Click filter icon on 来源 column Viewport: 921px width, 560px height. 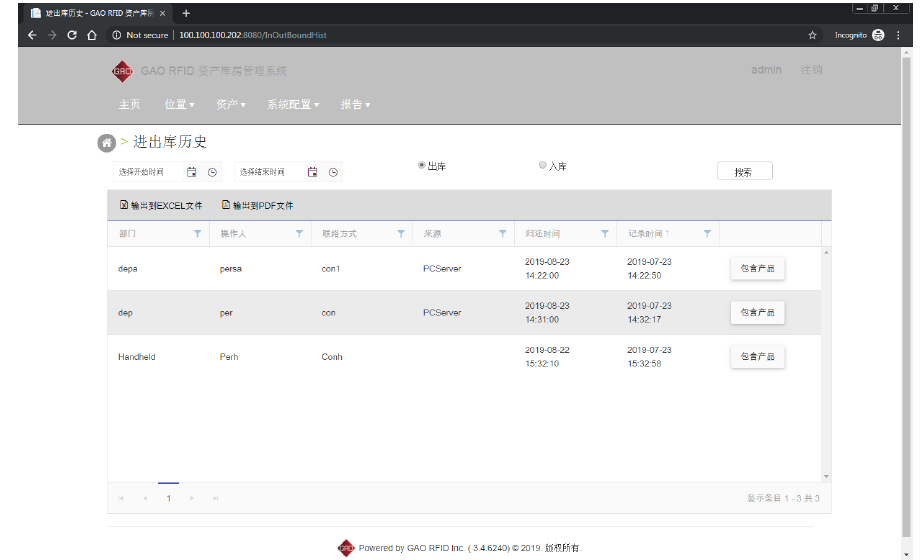502,234
